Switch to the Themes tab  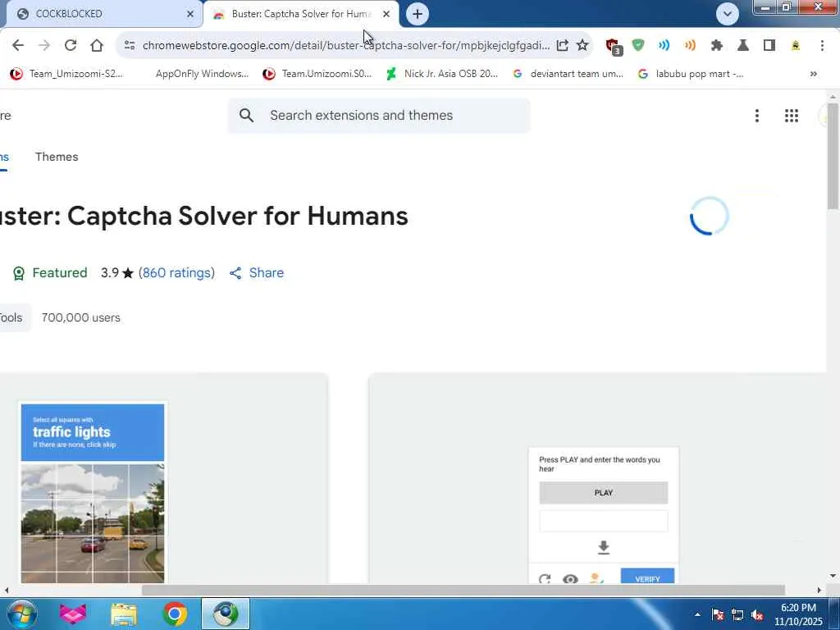pyautogui.click(x=57, y=157)
